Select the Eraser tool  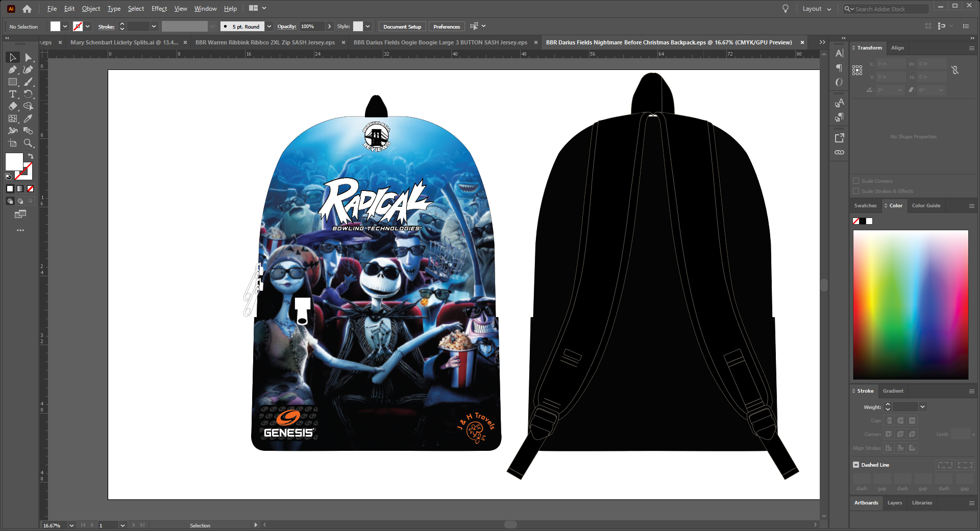[13, 106]
